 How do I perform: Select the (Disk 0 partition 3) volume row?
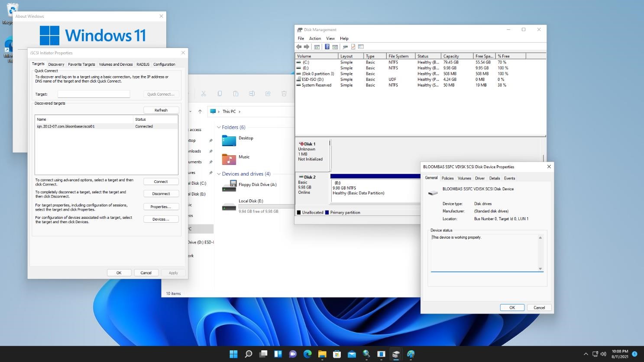pyautogui.click(x=420, y=74)
